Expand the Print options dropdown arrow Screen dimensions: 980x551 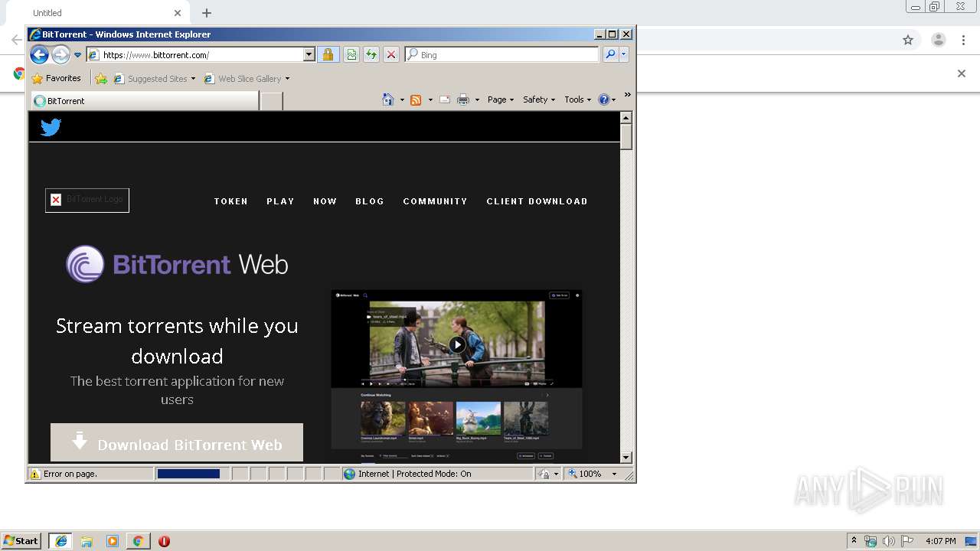(477, 99)
